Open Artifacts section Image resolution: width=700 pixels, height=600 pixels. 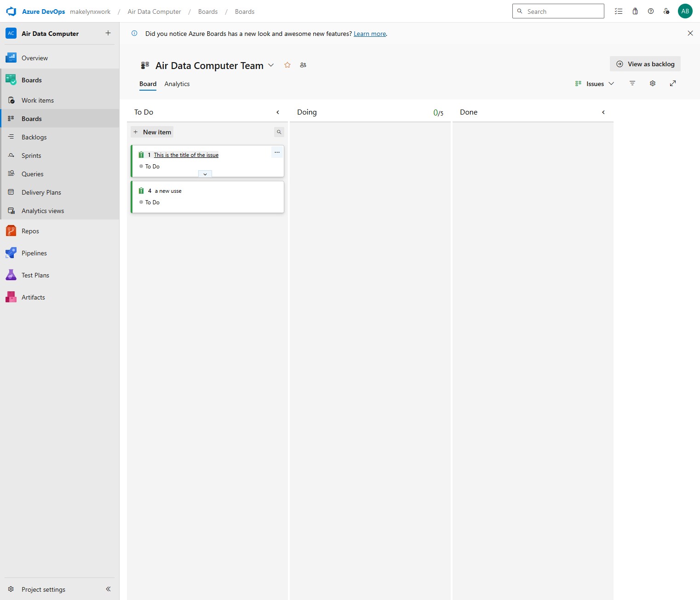(x=60, y=297)
